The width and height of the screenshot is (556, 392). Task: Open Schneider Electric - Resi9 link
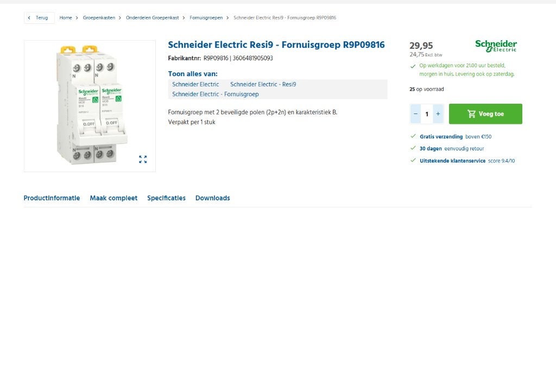pyautogui.click(x=263, y=84)
